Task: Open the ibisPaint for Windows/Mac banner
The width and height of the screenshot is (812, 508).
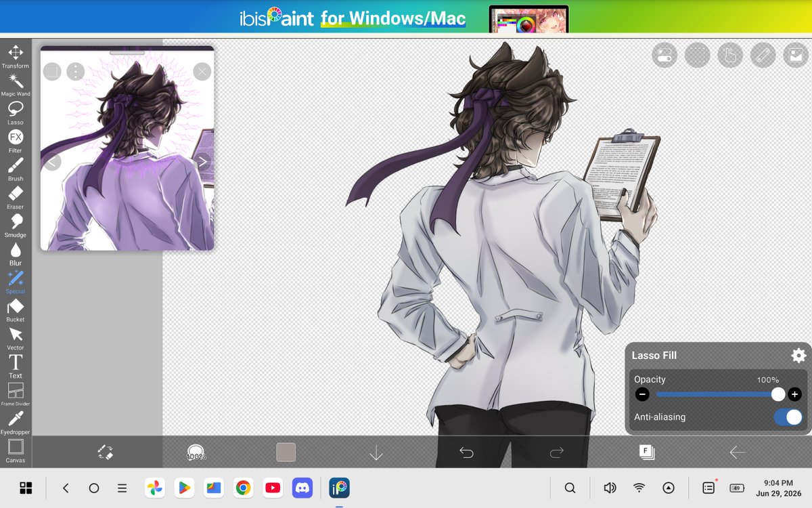Action: [406, 17]
